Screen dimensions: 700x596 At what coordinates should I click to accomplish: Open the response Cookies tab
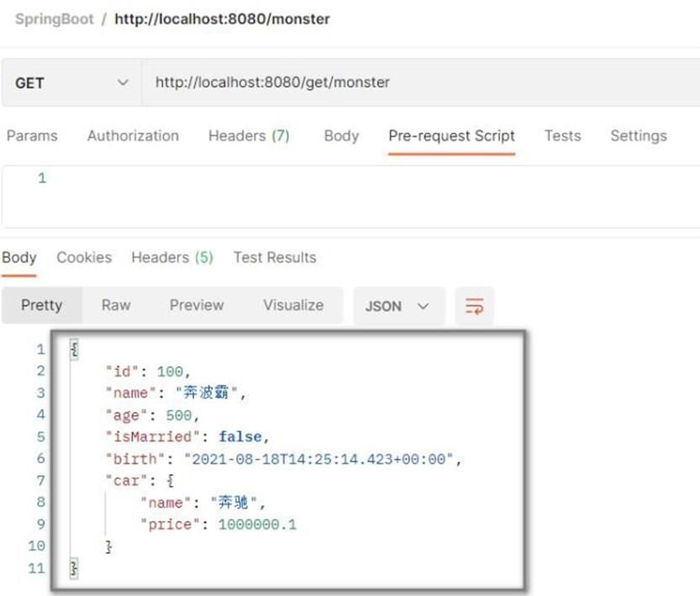coord(84,258)
